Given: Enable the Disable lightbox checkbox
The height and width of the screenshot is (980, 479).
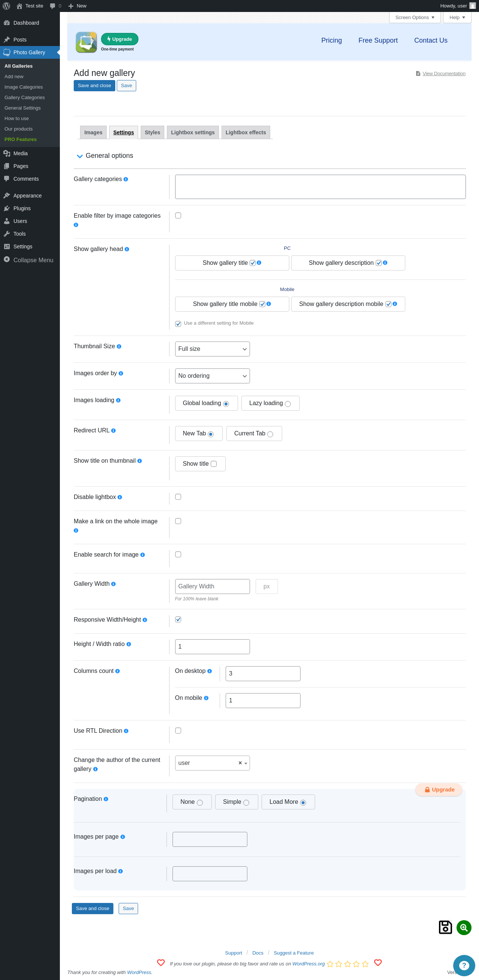Looking at the screenshot, I should 178,497.
